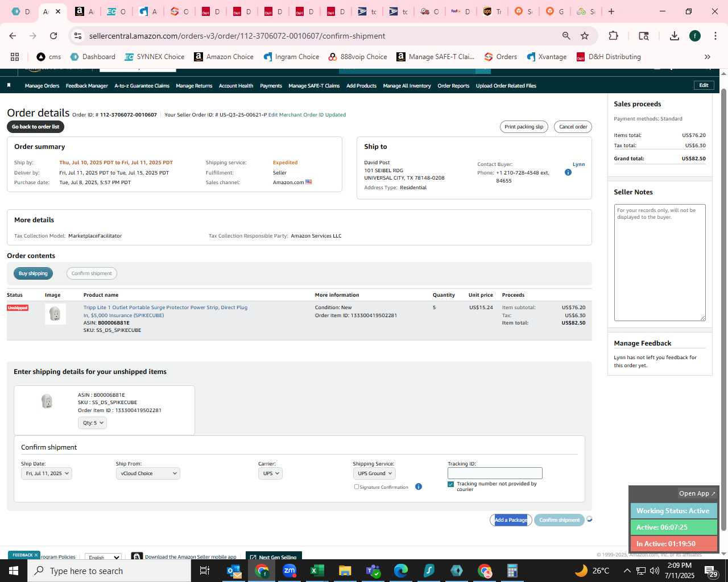728x582 pixels.
Task: Open Chrome downloads icon
Action: coord(675,36)
